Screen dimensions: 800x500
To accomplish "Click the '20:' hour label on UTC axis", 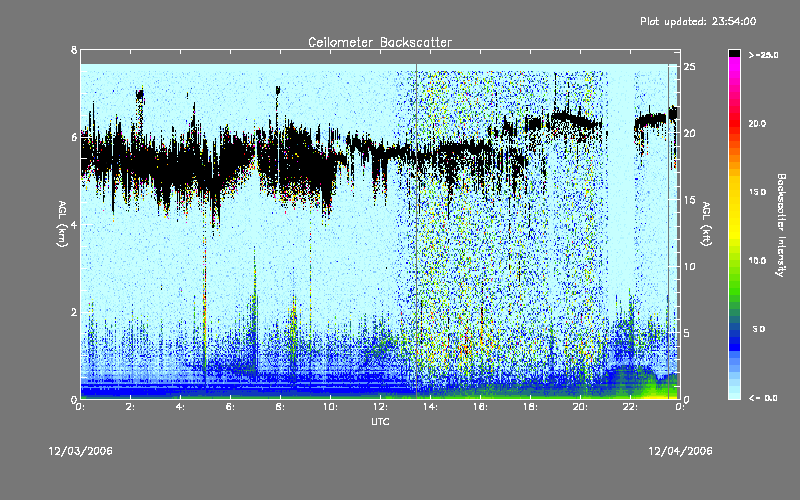I will pyautogui.click(x=580, y=407).
